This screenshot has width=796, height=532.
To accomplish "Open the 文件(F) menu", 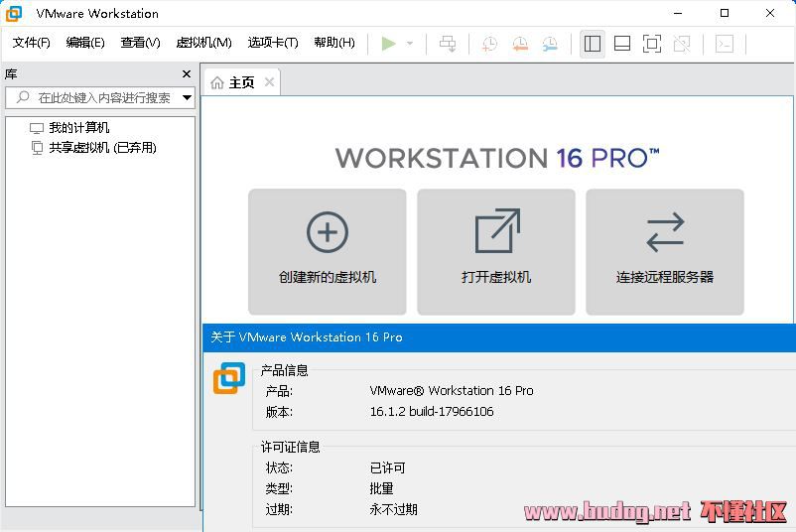I will [32, 43].
